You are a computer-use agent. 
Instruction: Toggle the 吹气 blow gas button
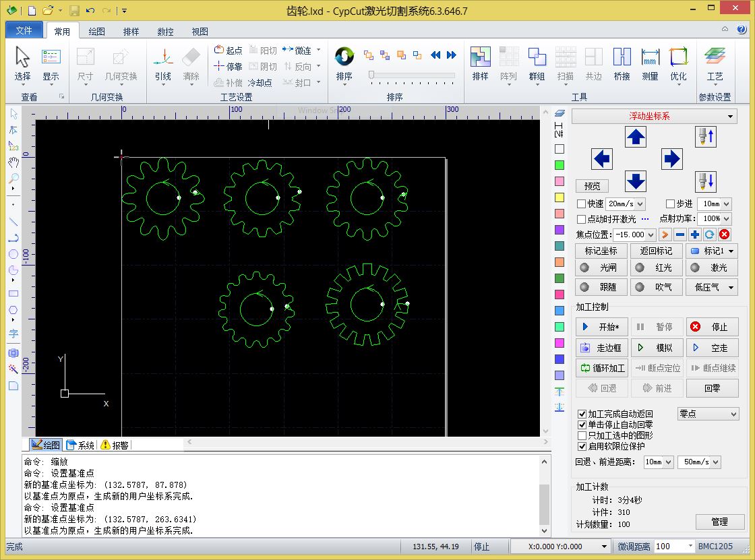tap(657, 287)
